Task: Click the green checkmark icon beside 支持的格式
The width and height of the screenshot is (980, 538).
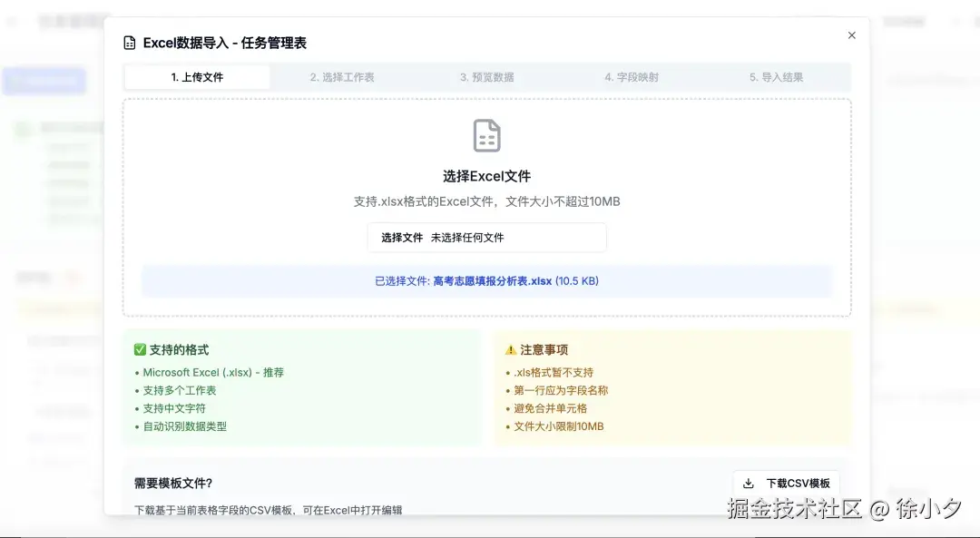Action: pos(138,348)
